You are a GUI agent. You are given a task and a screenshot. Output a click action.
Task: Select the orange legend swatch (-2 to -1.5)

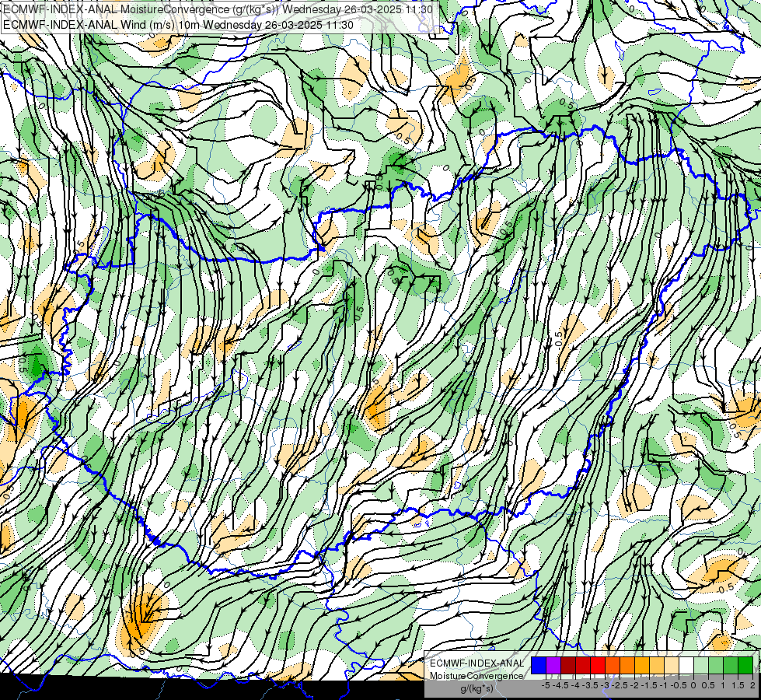point(627,666)
